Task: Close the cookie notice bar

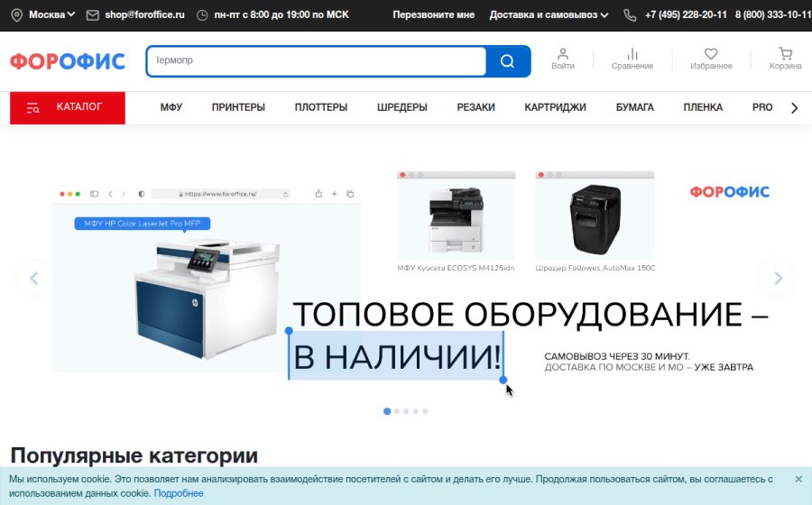Action: [798, 479]
